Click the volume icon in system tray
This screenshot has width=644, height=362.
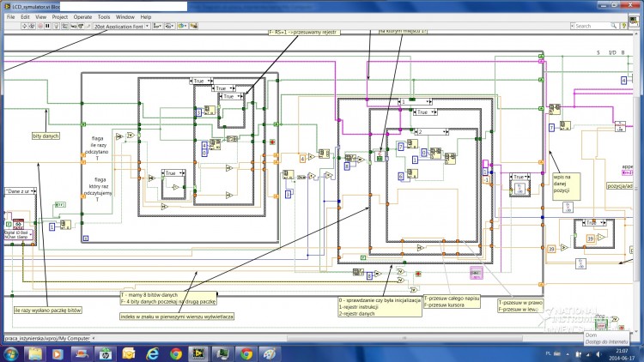click(x=598, y=353)
